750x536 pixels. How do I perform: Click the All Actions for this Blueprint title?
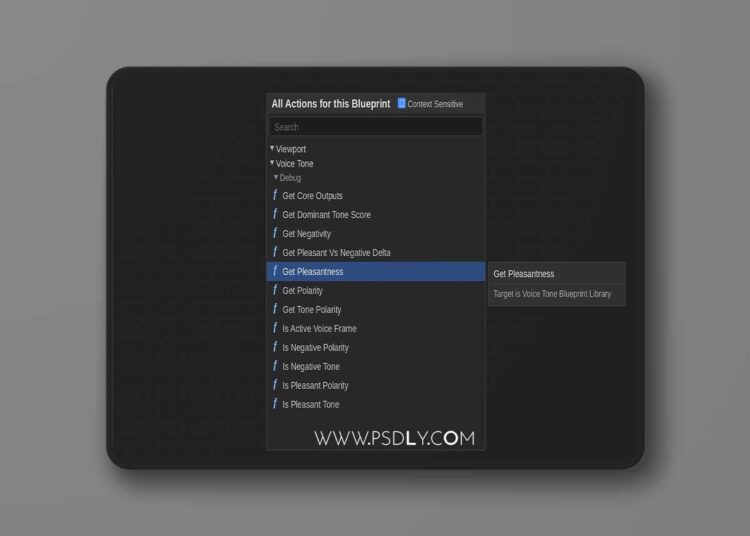[331, 104]
